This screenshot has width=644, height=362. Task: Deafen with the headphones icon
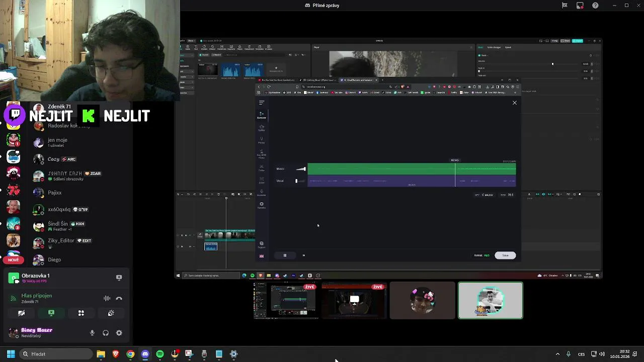pos(106,333)
